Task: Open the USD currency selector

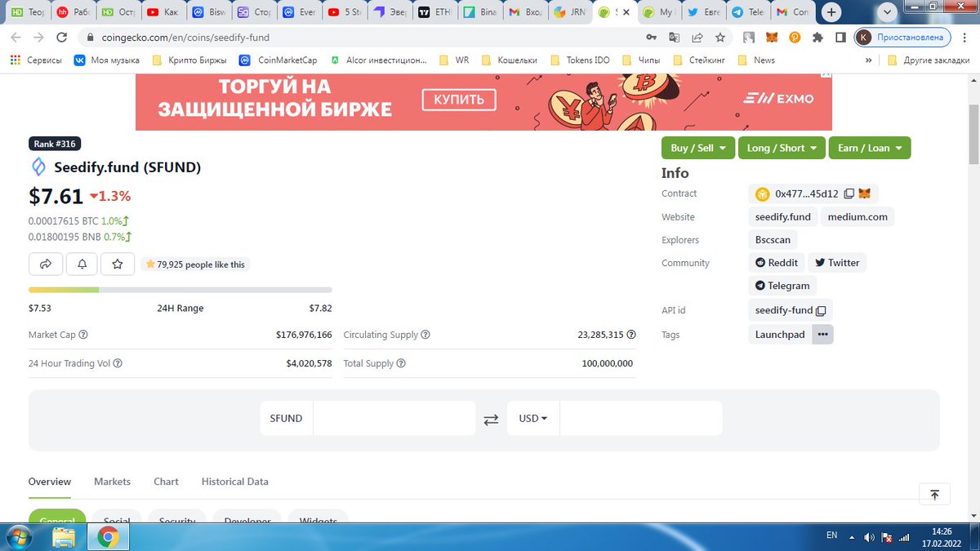Action: click(x=533, y=418)
